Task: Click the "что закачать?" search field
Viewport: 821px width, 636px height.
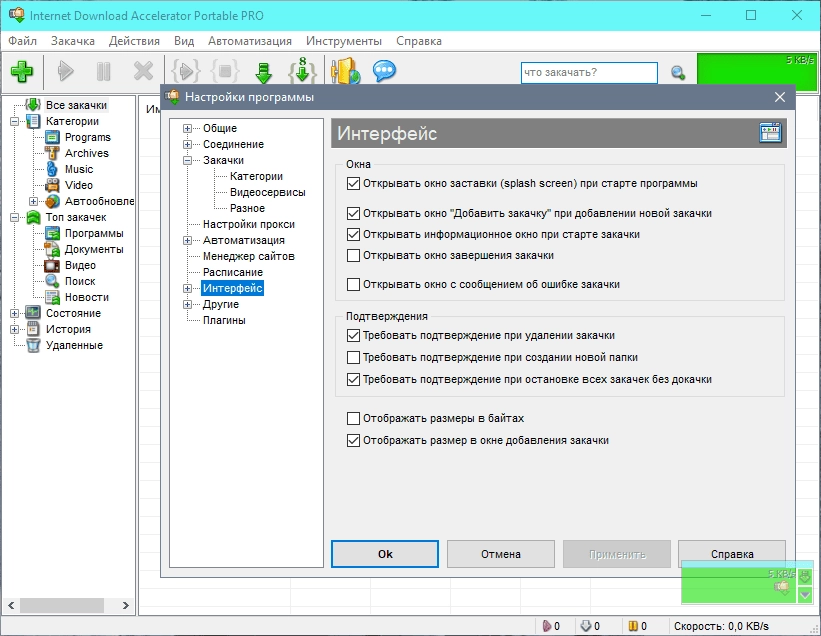Action: (589, 73)
